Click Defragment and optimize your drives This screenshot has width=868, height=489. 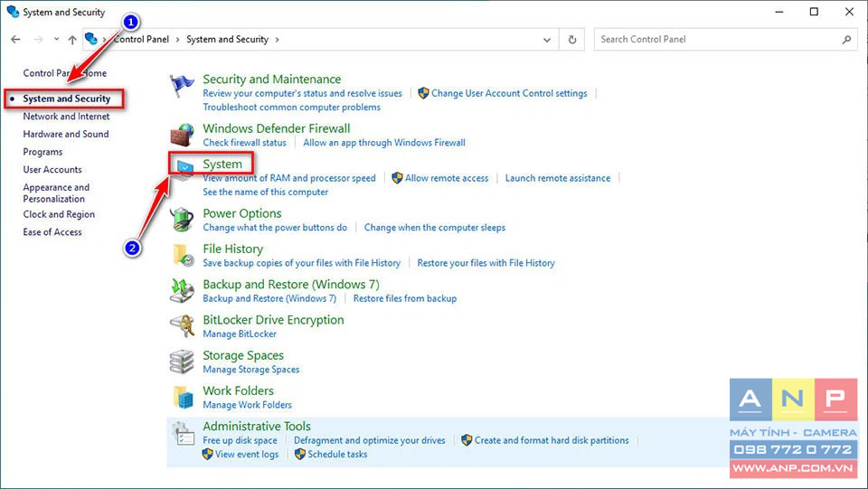[369, 440]
